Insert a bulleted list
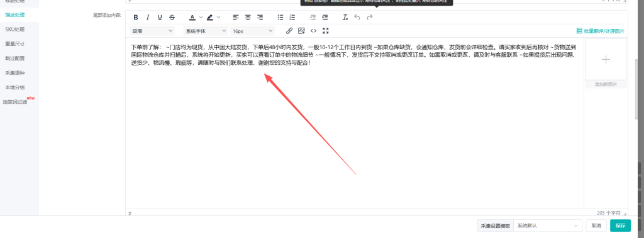The width and height of the screenshot is (644, 238). pyautogui.click(x=280, y=17)
